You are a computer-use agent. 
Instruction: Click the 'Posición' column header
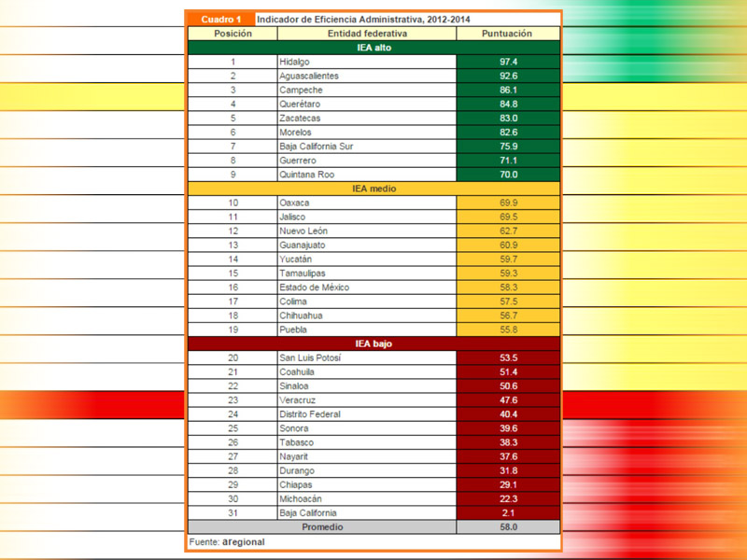[233, 34]
